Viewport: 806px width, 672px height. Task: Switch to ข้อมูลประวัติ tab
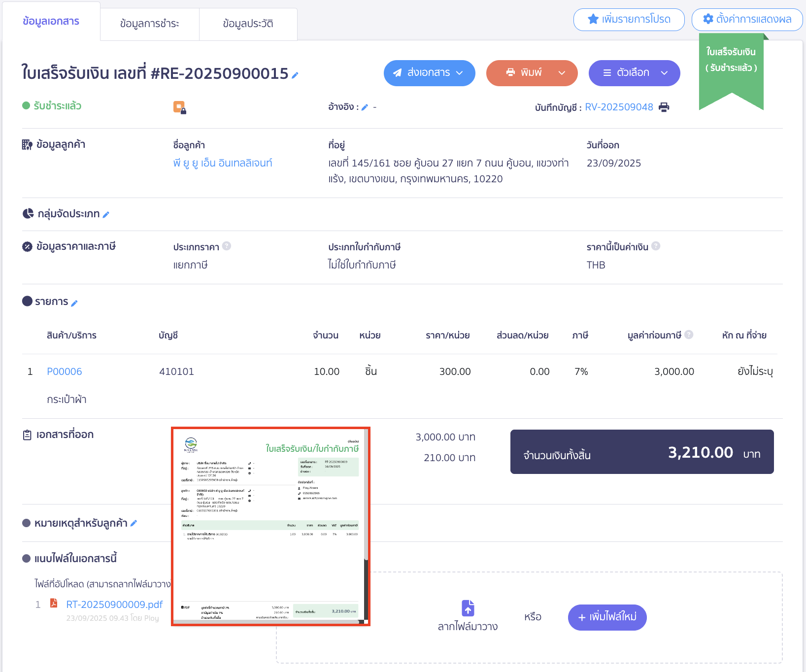coord(248,24)
